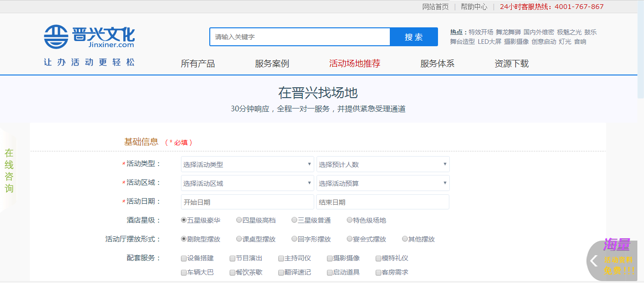Select the 四星级高档 radio option
644x283 pixels.
(239, 220)
